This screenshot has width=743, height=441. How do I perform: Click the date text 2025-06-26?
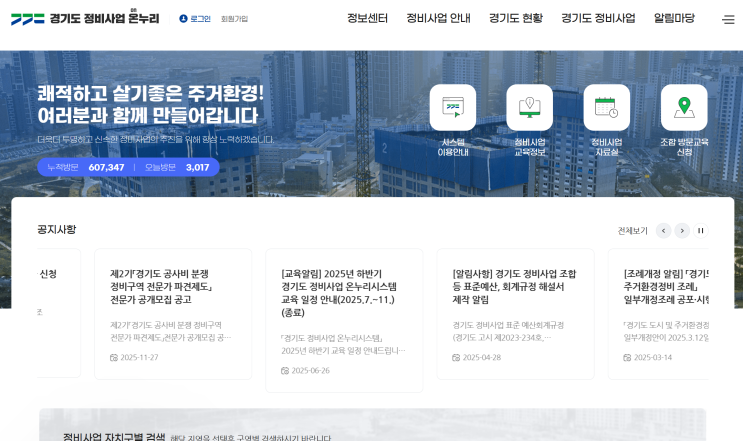tap(310, 370)
